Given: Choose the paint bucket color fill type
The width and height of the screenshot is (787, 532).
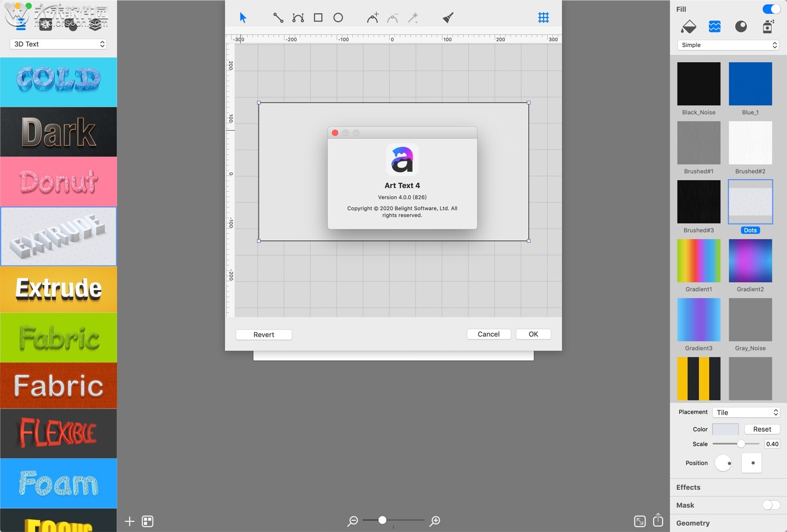Looking at the screenshot, I should (x=688, y=26).
